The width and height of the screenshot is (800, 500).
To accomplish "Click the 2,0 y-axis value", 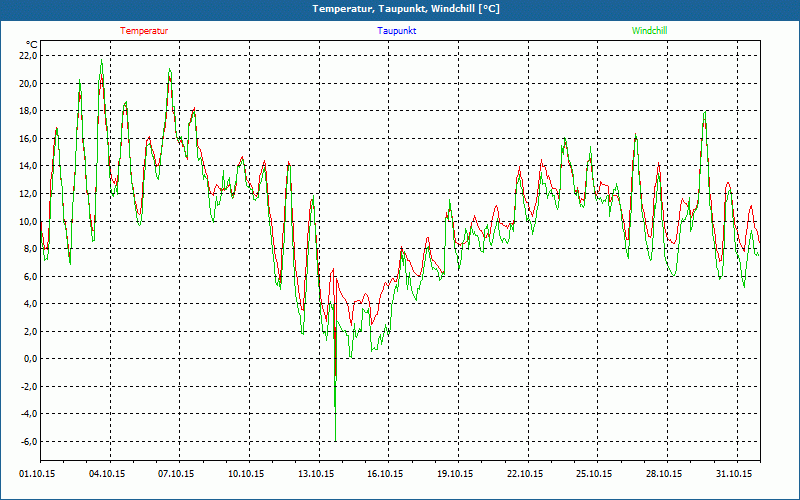I will tap(31, 331).
